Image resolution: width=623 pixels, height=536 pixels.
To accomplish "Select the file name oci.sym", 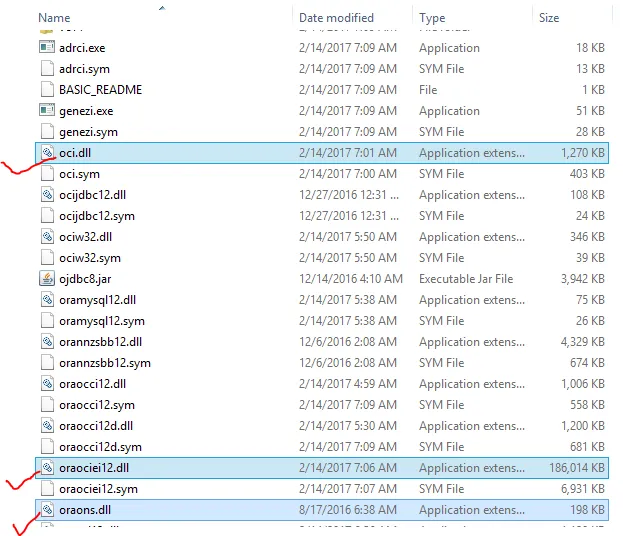I will pos(79,174).
